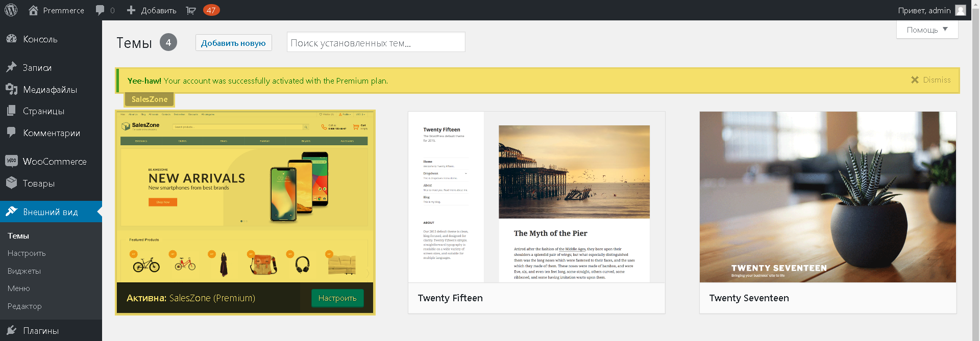Open the SalesZone theme screenshot
980x341 pixels.
coord(245,197)
